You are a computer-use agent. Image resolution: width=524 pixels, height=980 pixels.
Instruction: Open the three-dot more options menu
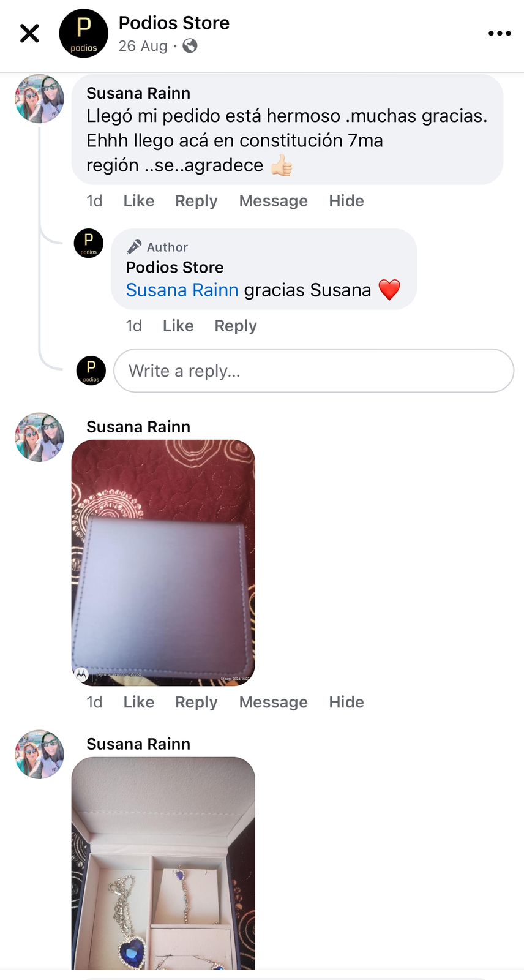pos(500,33)
